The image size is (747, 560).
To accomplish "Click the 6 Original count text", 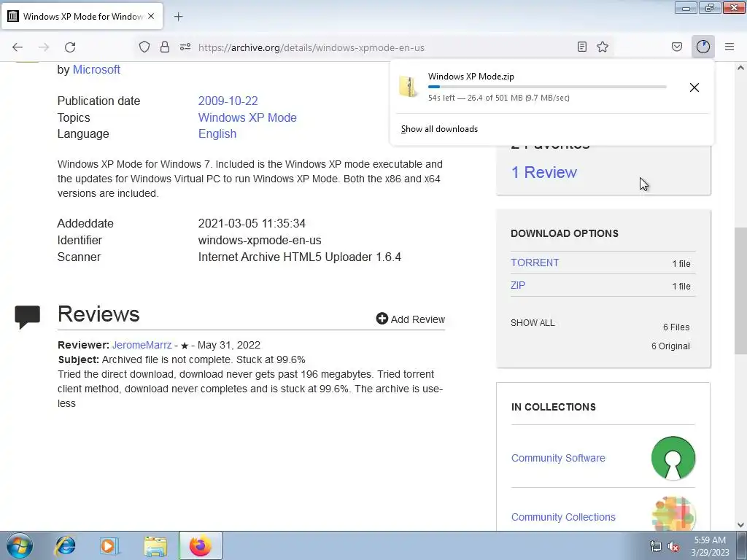I will click(x=670, y=346).
